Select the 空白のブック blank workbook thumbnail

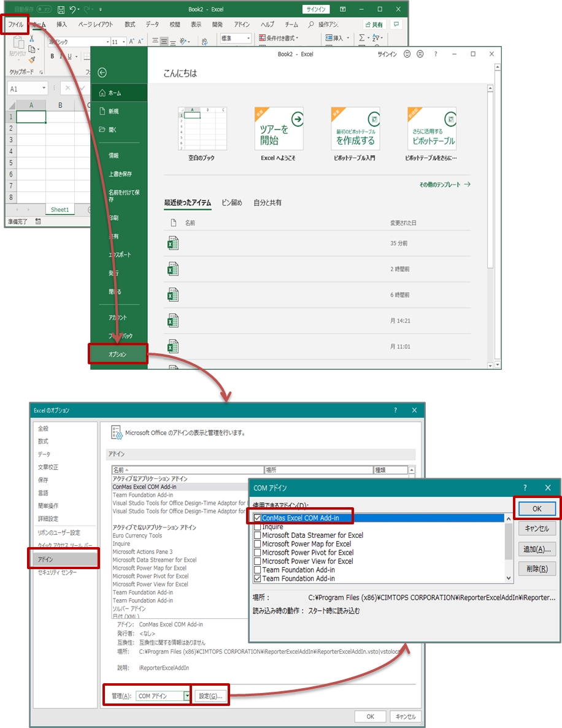pyautogui.click(x=197, y=129)
